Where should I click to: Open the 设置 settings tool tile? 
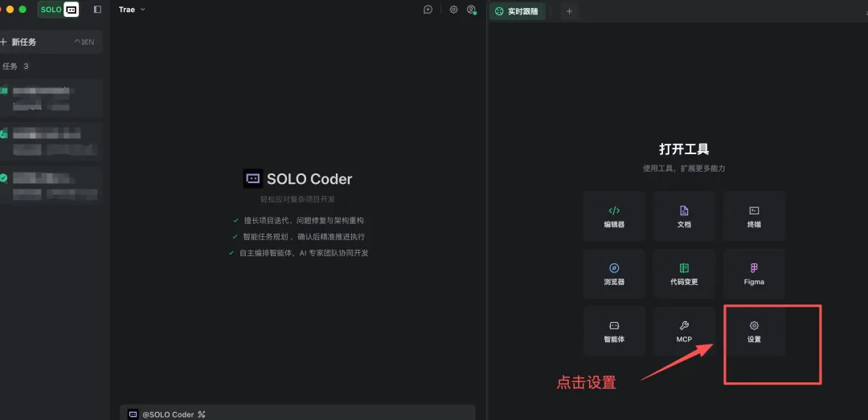[x=754, y=331]
